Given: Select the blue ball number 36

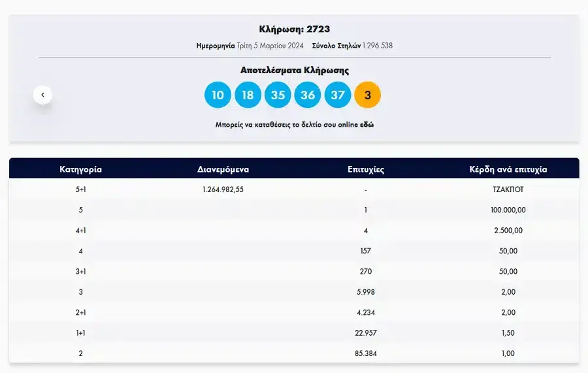Looking at the screenshot, I should pyautogui.click(x=308, y=95).
